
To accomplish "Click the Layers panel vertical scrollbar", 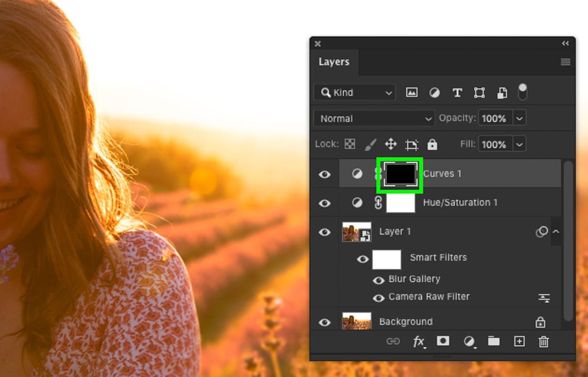I will 568,240.
